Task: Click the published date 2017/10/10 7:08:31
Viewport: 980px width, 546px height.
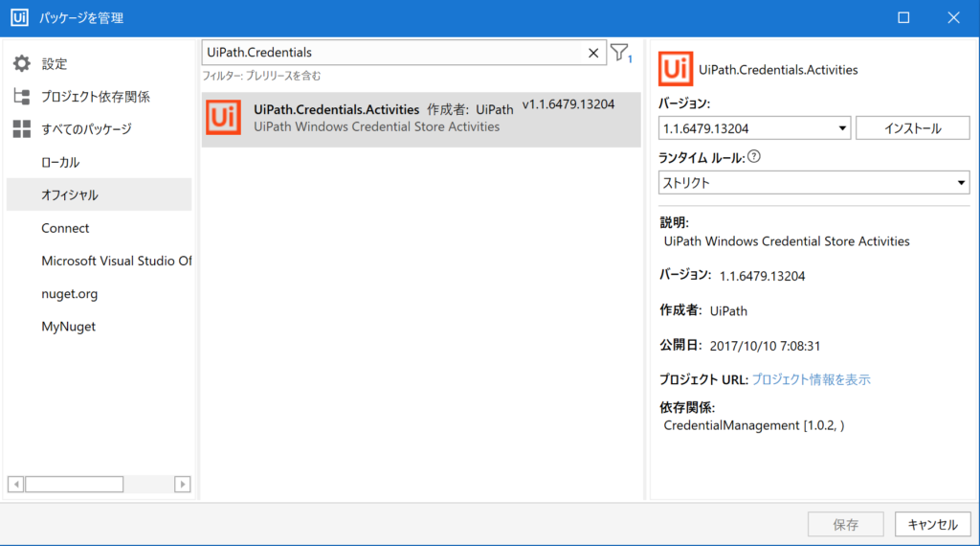Action: [x=765, y=346]
